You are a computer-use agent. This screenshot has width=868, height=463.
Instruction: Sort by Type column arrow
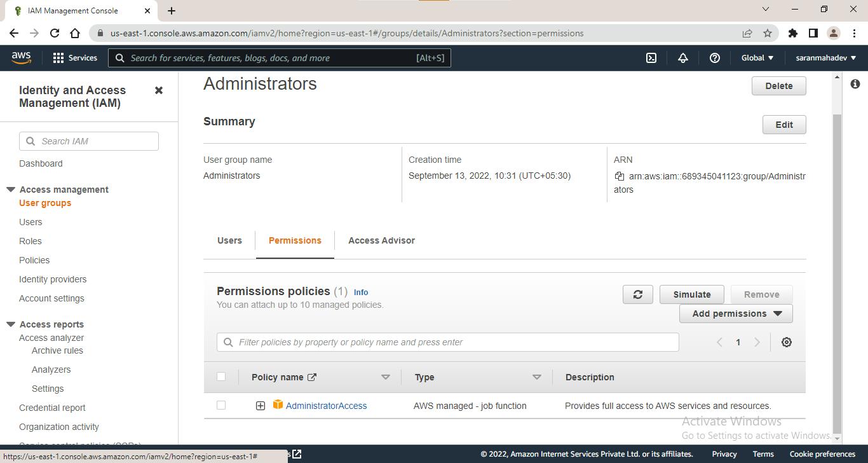[536, 377]
